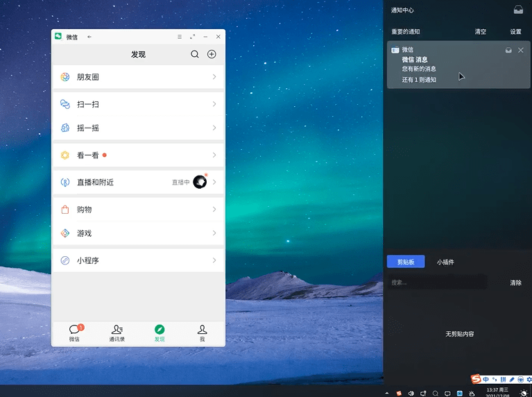Open the live streamer avatar thumbnail
This screenshot has height=397, width=532.
200,182
